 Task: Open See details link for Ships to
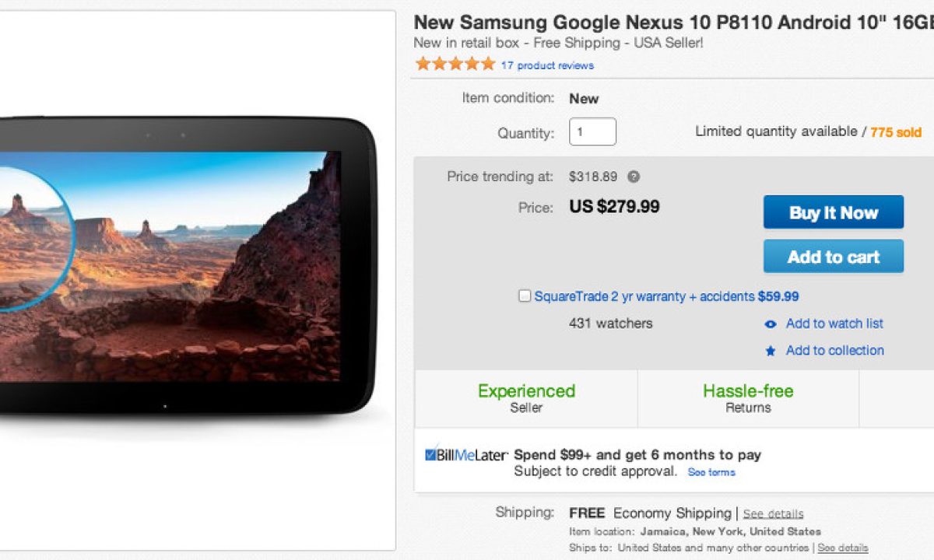pyautogui.click(x=842, y=548)
